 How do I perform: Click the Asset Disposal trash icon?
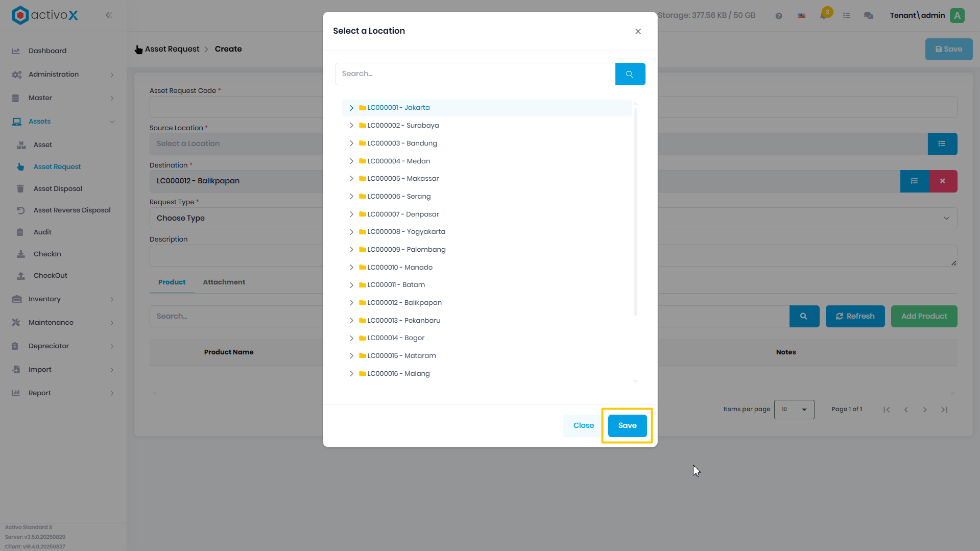(20, 189)
